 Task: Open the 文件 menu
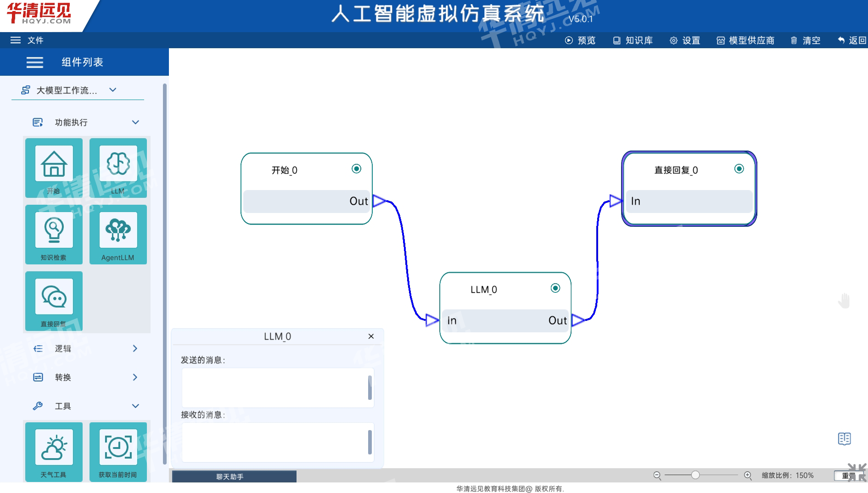(x=27, y=40)
